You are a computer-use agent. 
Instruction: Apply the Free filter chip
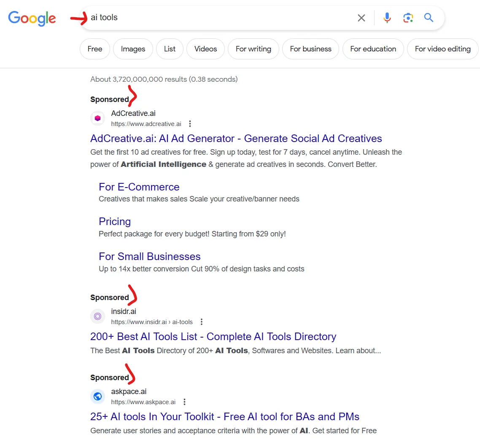(x=95, y=49)
